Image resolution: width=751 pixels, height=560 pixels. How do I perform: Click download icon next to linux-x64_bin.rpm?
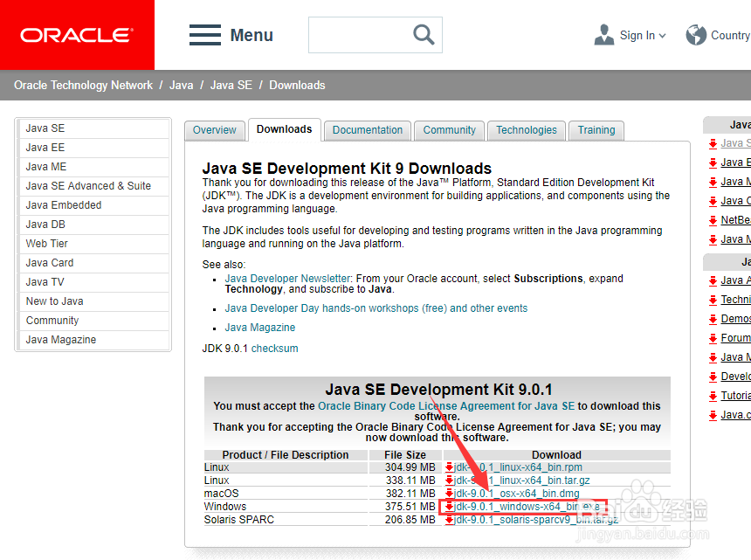(449, 467)
